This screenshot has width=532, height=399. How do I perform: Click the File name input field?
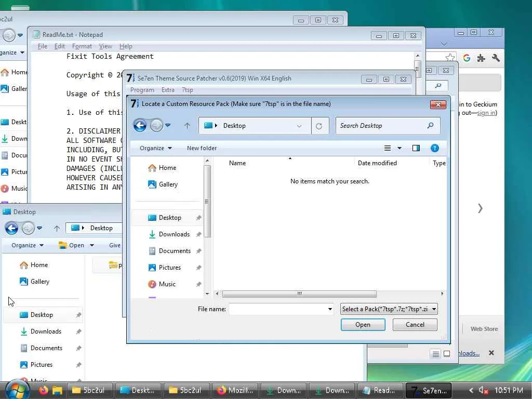click(x=278, y=309)
